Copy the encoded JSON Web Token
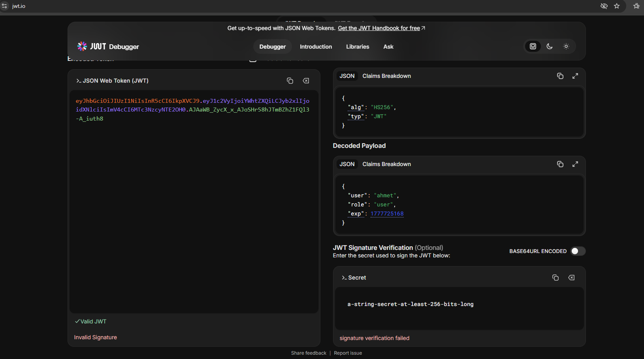644x359 pixels. (x=290, y=81)
